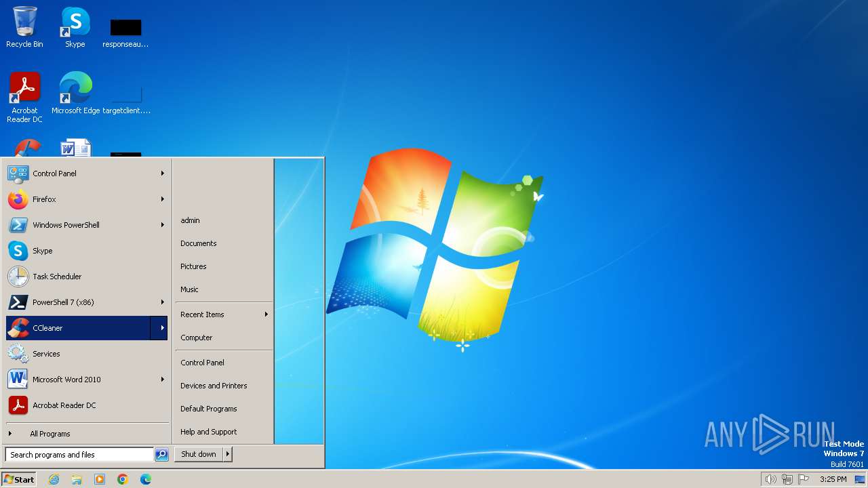868x488 pixels.
Task: Expand the Firefox jump list arrow
Action: point(162,199)
